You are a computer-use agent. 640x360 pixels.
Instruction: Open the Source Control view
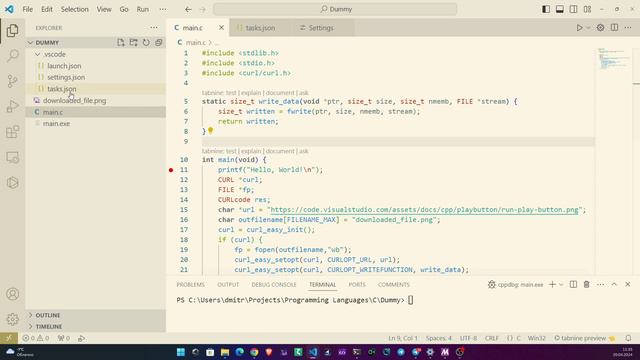[x=13, y=81]
